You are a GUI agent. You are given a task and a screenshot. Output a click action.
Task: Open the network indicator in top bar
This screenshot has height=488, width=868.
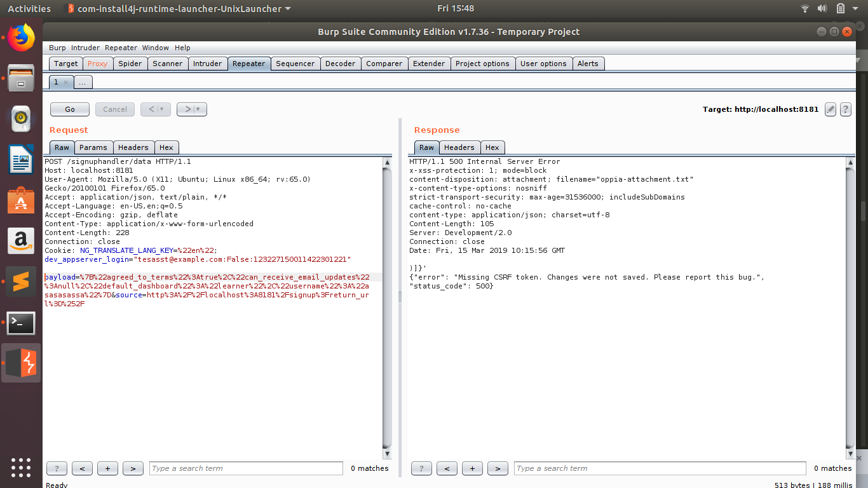click(x=805, y=9)
